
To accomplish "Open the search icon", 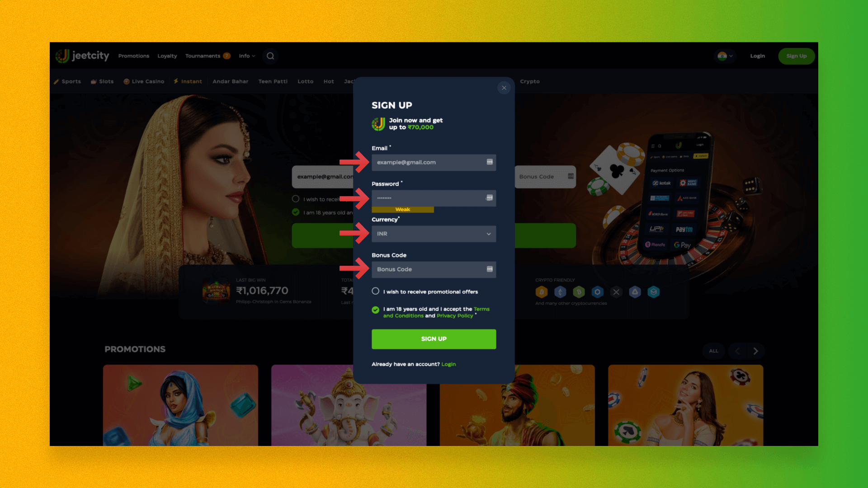I will click(x=270, y=56).
